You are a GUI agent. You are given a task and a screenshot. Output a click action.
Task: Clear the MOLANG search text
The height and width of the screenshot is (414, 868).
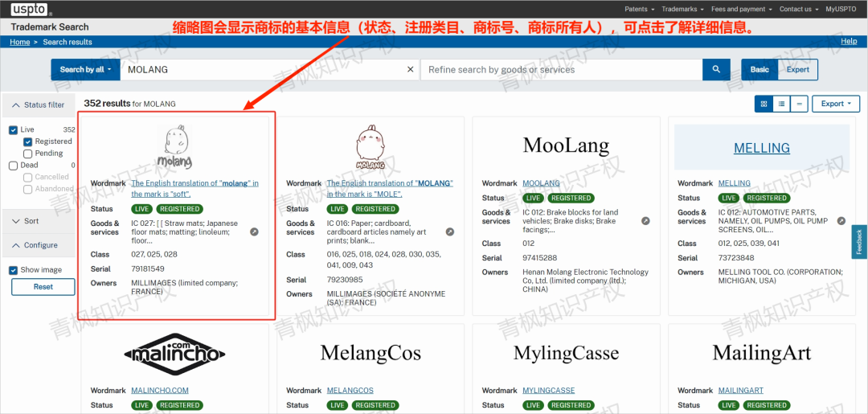coord(410,70)
